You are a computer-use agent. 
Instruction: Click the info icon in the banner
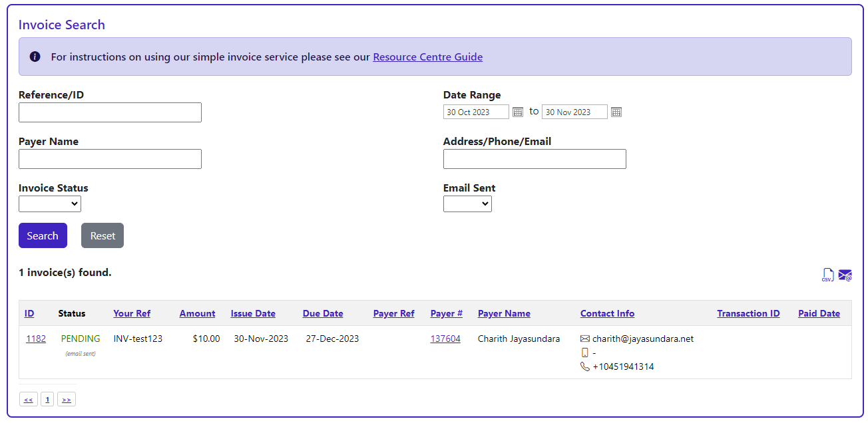pos(35,57)
